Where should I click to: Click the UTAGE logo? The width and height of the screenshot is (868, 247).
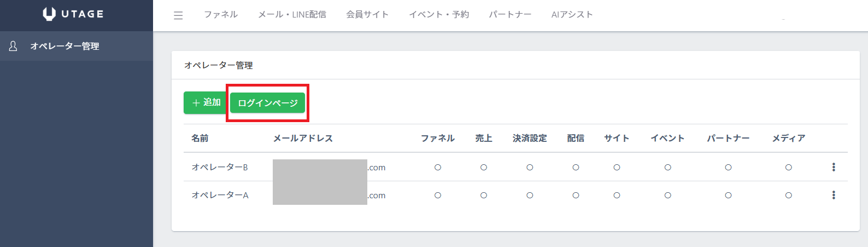73,14
